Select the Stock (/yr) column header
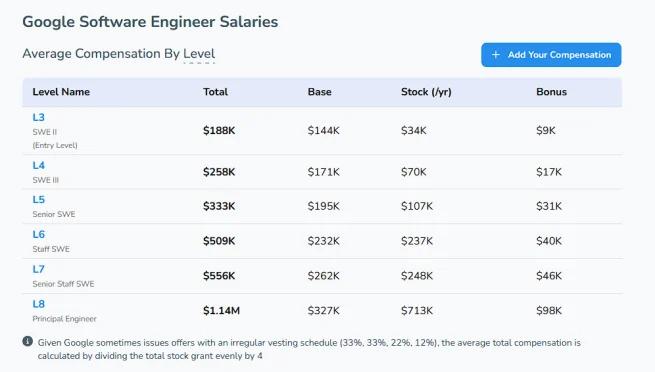Viewport: 655px width, 372px height. pos(426,92)
